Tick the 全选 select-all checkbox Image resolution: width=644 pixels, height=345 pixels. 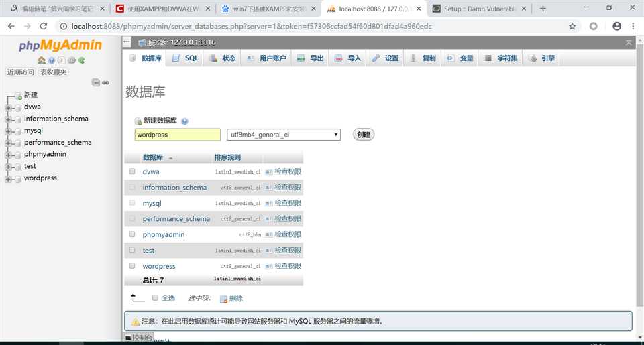coord(155,298)
